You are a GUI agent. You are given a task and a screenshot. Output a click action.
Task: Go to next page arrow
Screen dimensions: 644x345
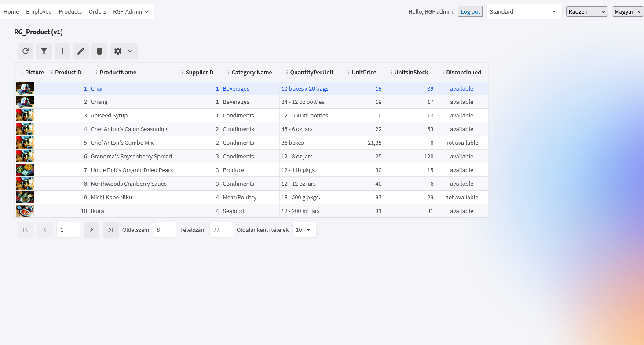[x=91, y=230]
